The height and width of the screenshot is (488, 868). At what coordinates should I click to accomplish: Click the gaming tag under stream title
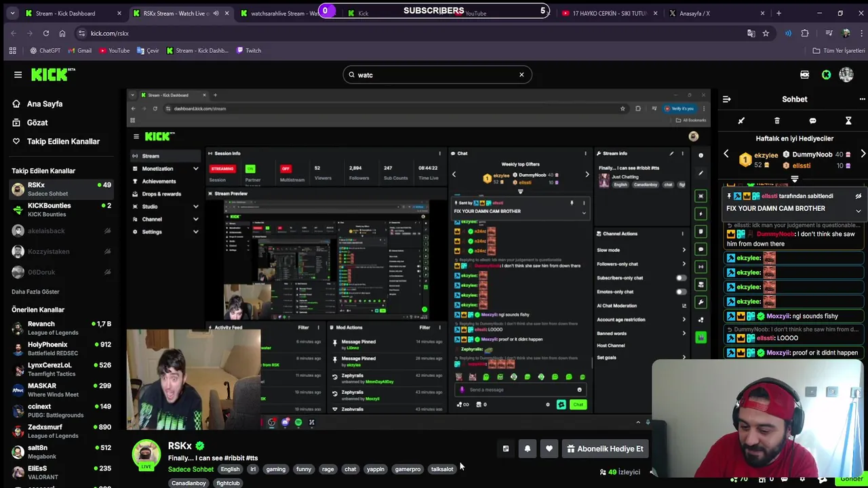point(275,469)
